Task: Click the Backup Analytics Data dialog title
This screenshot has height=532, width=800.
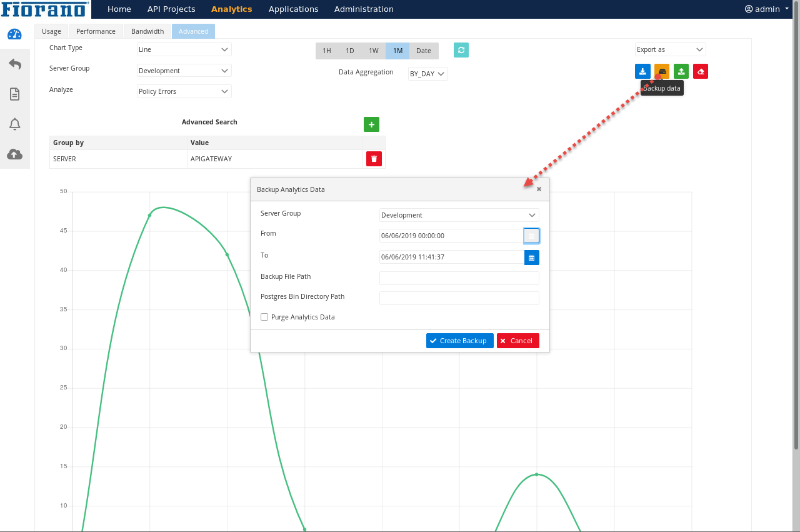Action: click(x=291, y=189)
